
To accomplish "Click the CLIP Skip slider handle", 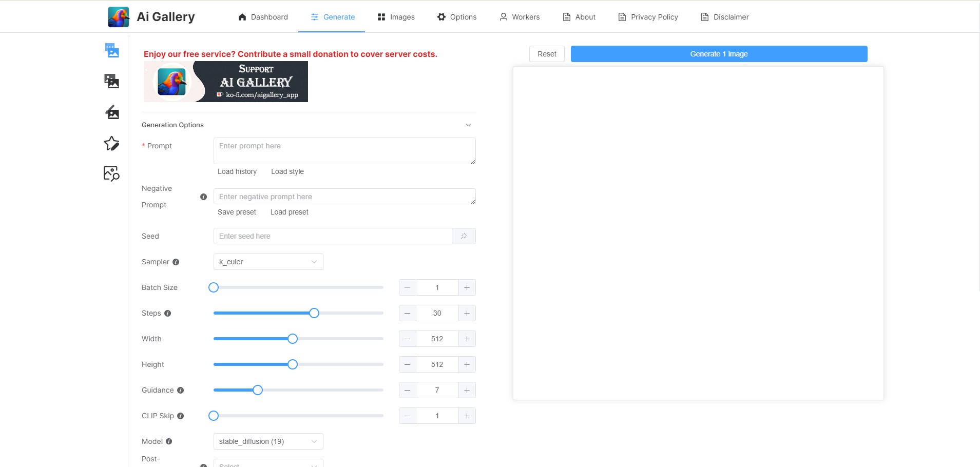I will (x=214, y=416).
